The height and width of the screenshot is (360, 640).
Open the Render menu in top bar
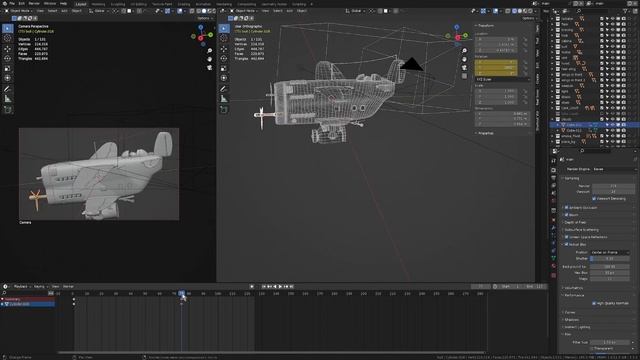pos(34,3)
